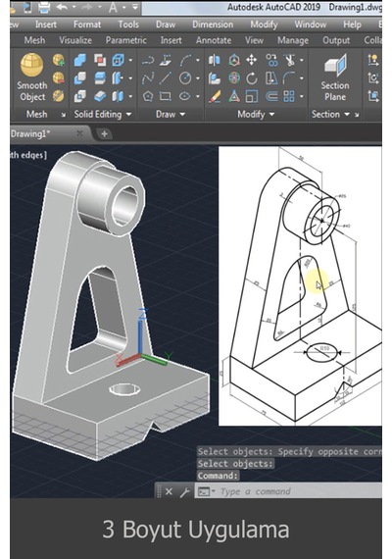Open the Window menu
The image size is (392, 559).
[x=311, y=25]
